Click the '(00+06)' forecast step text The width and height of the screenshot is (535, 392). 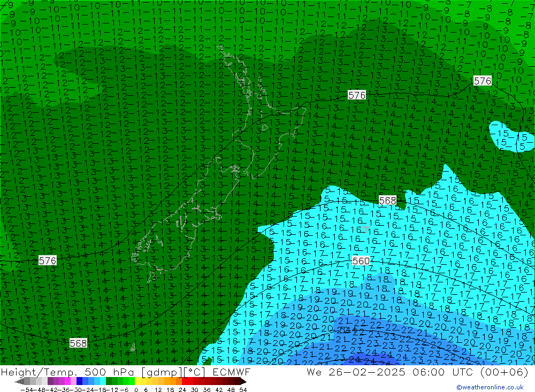(x=505, y=372)
